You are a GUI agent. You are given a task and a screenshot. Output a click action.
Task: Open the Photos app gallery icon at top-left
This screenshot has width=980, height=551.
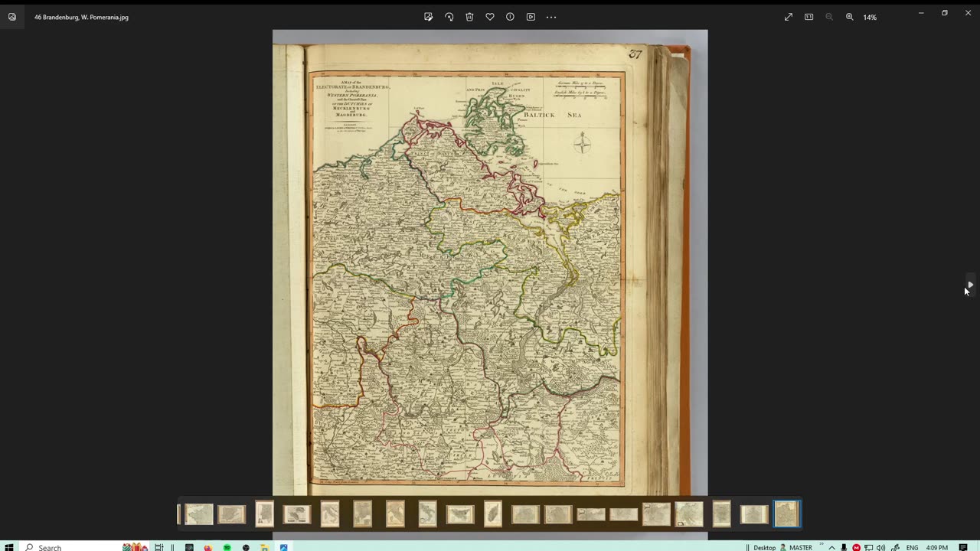[x=12, y=17]
